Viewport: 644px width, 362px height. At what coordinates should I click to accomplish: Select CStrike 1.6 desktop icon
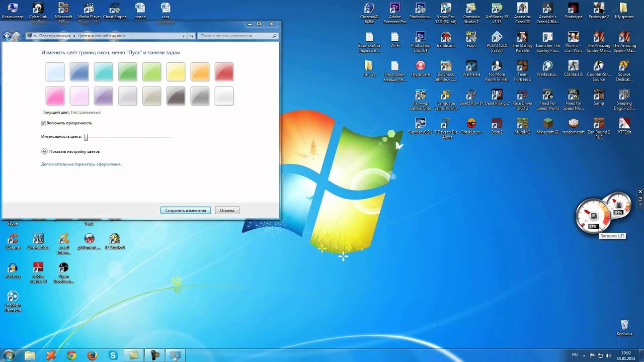coord(573,68)
